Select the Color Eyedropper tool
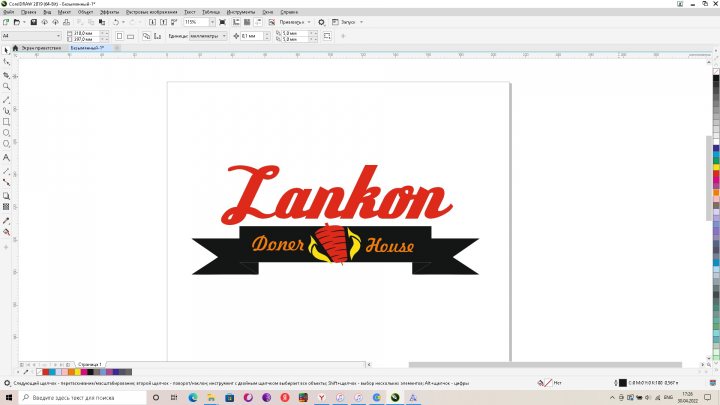 [x=6, y=220]
